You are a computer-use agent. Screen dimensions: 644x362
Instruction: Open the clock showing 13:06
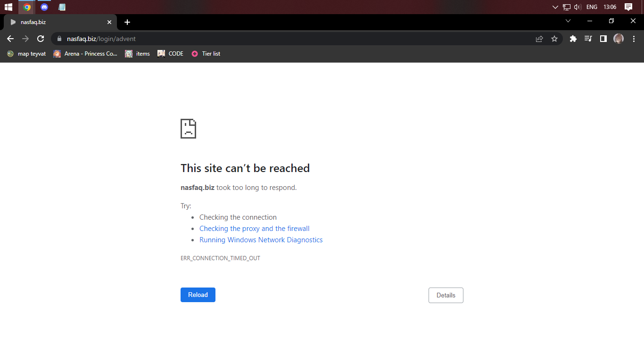coord(610,7)
